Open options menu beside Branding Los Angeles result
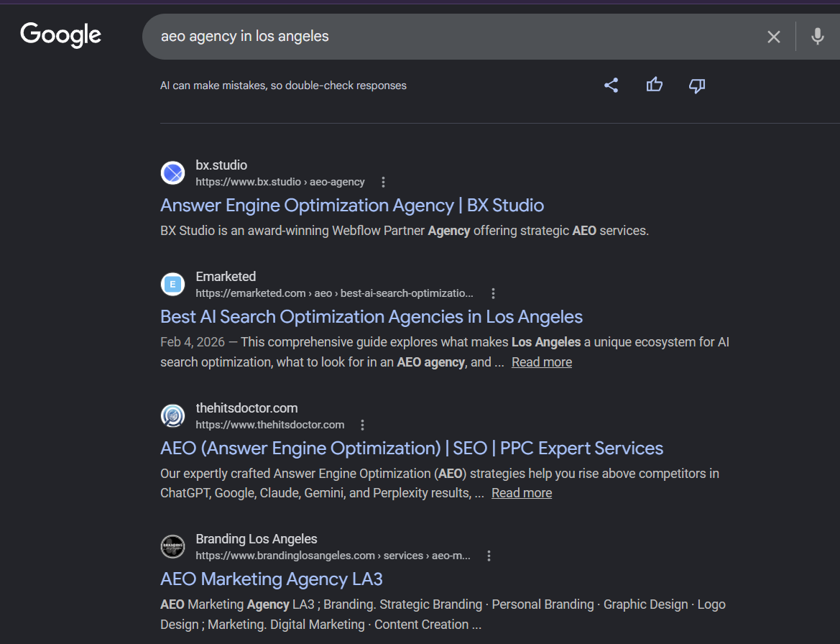Viewport: 840px width, 644px height. [x=489, y=556]
